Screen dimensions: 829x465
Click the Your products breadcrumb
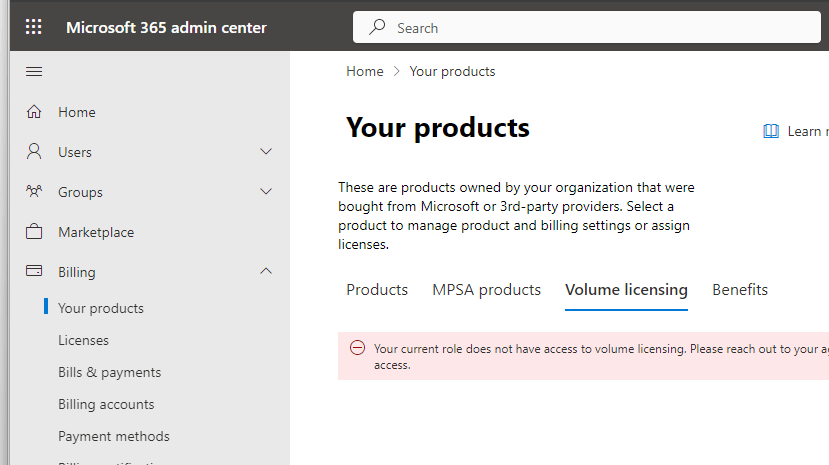coord(452,71)
